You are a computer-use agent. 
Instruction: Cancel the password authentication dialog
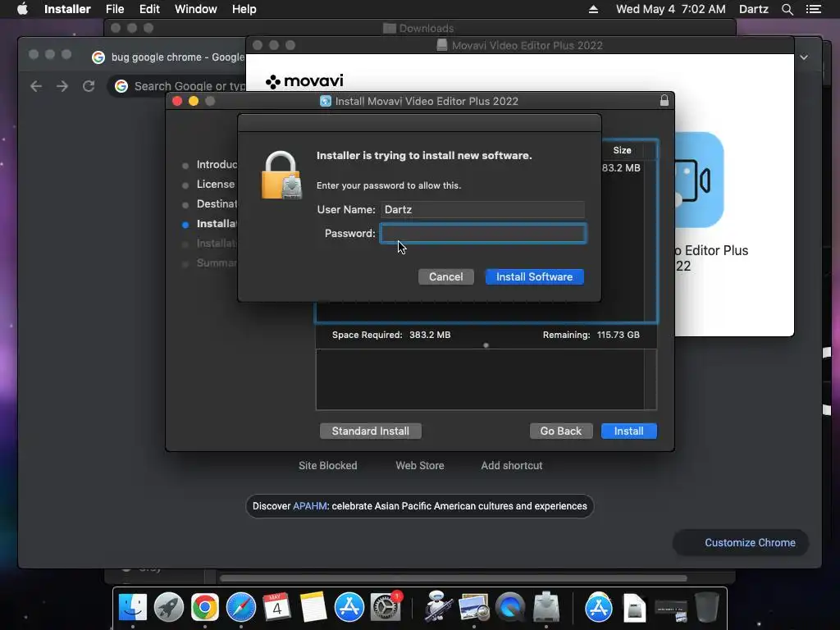(x=445, y=277)
